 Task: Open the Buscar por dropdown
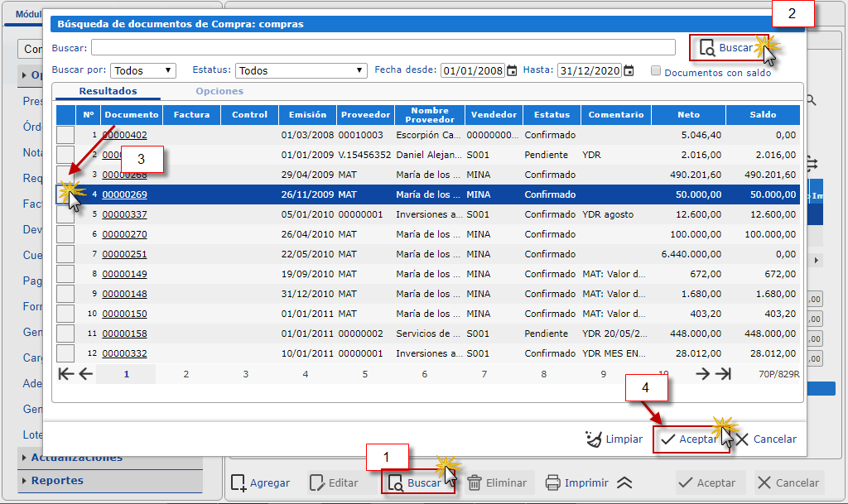point(143,71)
